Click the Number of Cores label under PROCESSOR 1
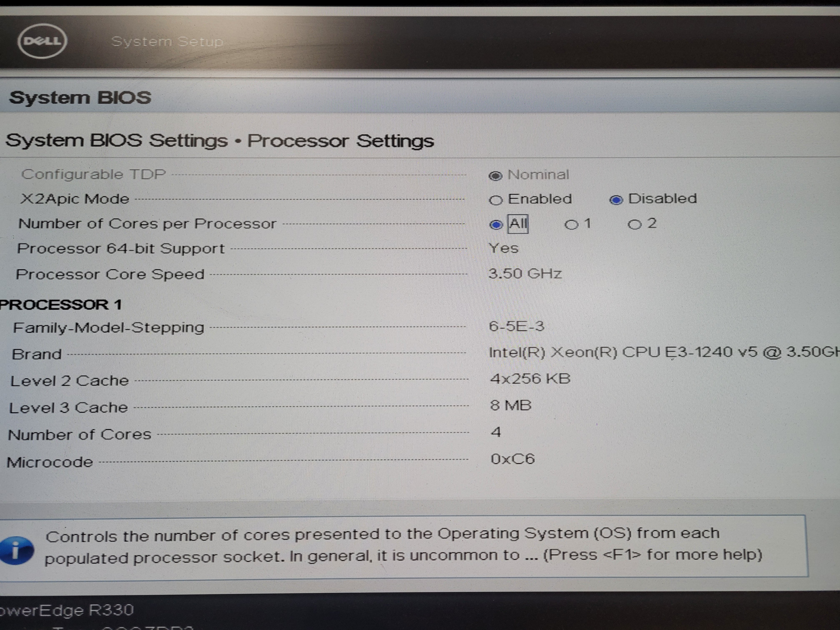 tap(79, 434)
